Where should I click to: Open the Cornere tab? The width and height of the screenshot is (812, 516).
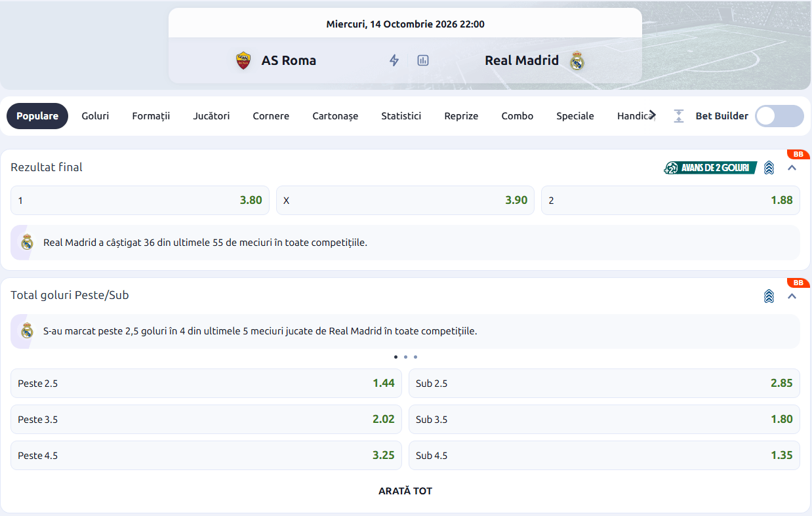[271, 116]
